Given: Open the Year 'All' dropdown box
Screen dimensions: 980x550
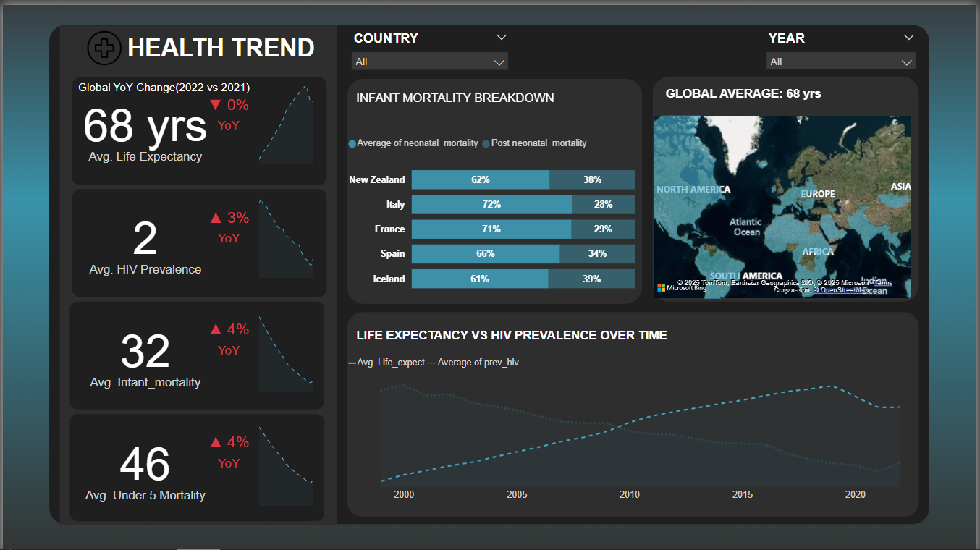Looking at the screenshot, I should click(x=840, y=62).
